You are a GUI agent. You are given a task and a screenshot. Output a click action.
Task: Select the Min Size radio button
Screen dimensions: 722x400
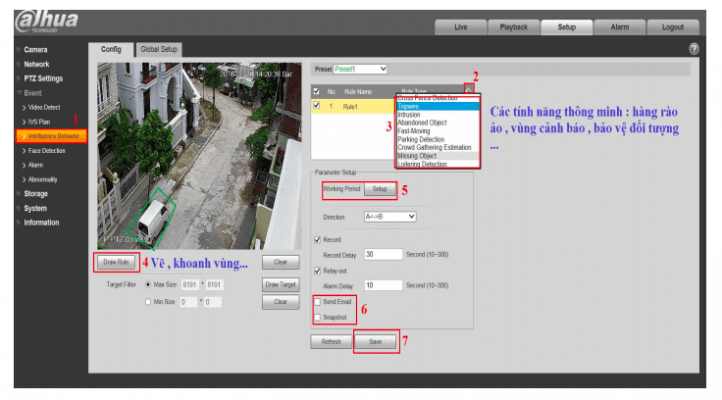pos(149,300)
